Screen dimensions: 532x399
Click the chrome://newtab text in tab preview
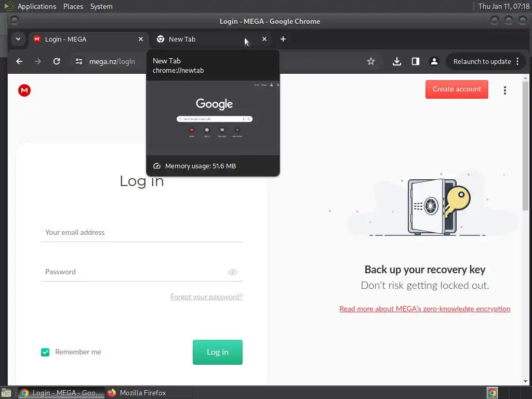tap(178, 70)
